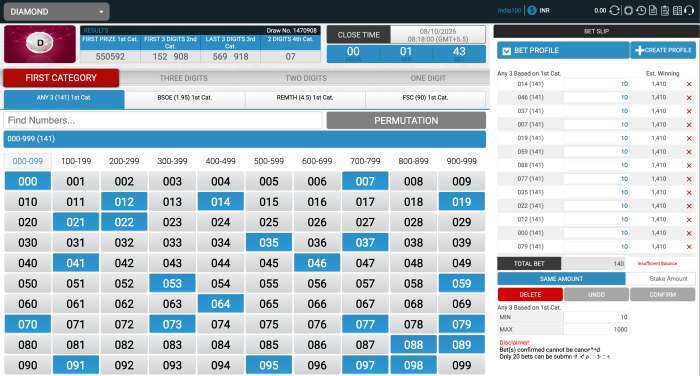700x376 pixels.
Task: Focus the Stake Amount input field
Action: 660,279
